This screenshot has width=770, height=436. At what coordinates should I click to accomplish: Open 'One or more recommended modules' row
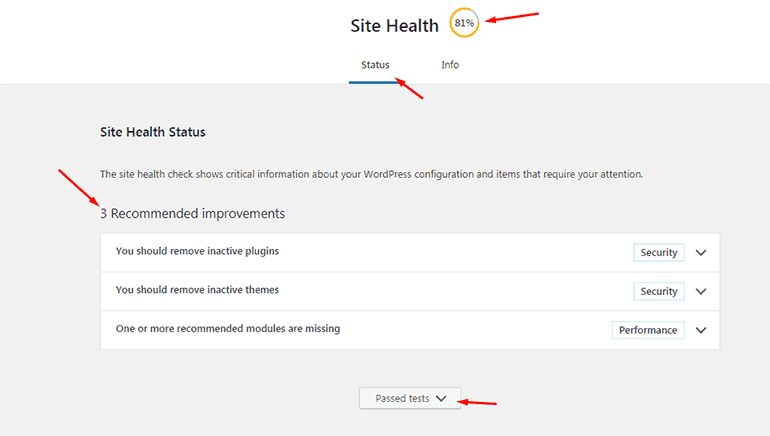[x=410, y=330]
